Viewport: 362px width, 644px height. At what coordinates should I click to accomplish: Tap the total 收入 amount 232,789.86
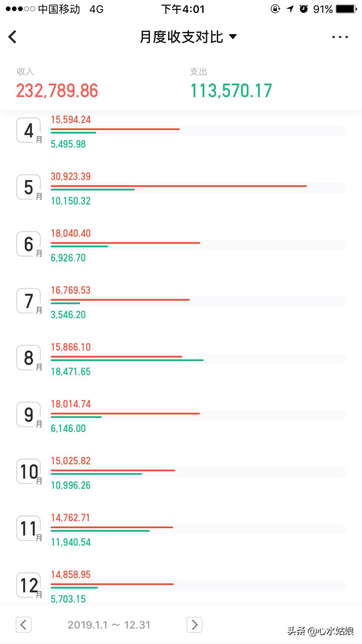[57, 91]
